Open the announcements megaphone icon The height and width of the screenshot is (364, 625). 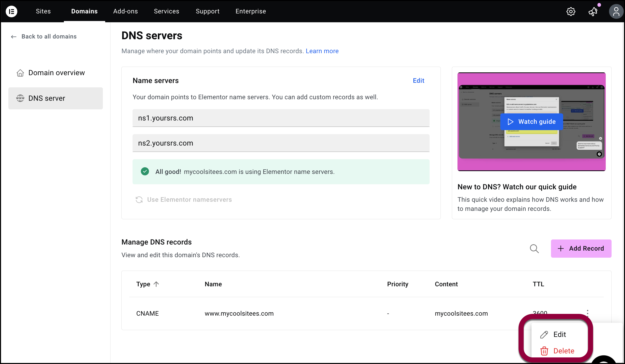[593, 11]
